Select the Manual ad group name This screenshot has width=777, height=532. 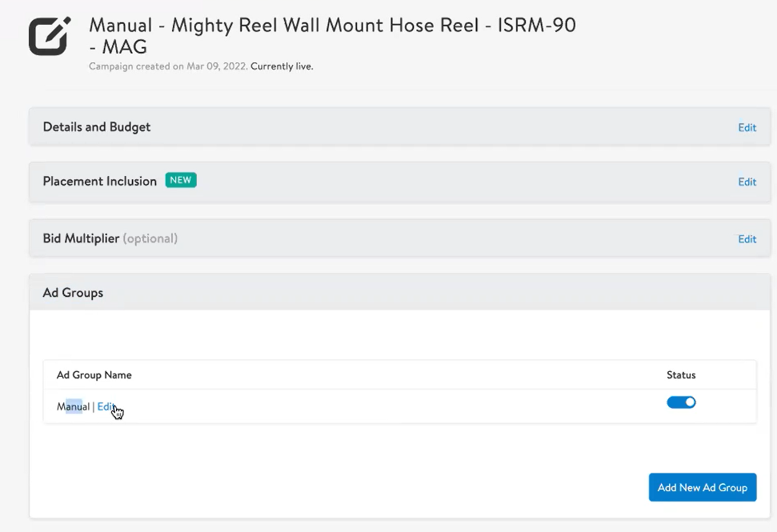click(72, 406)
